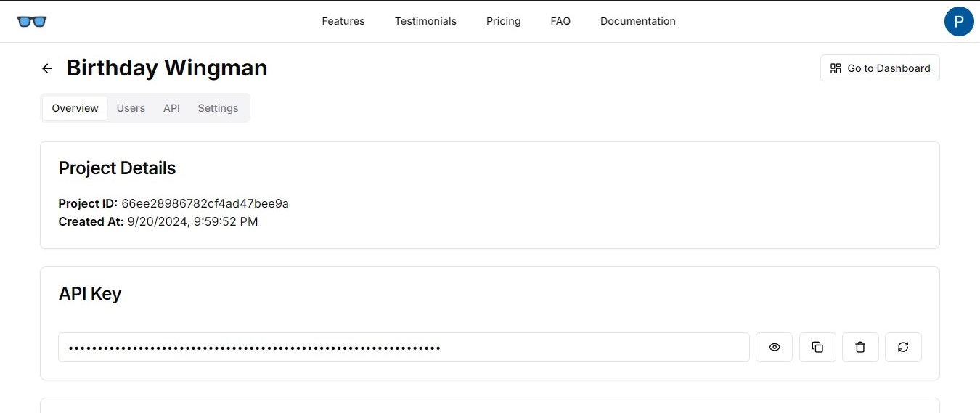This screenshot has height=413, width=980.
Task: Open the Features nav link
Action: [343, 21]
